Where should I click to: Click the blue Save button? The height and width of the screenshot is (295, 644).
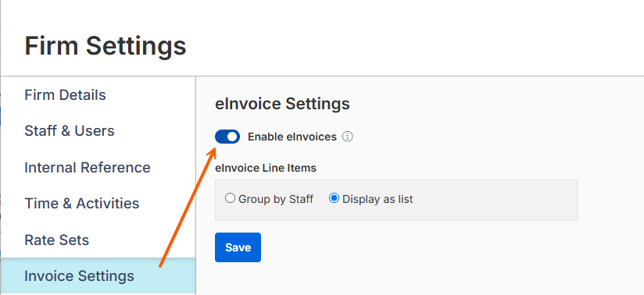tap(238, 247)
